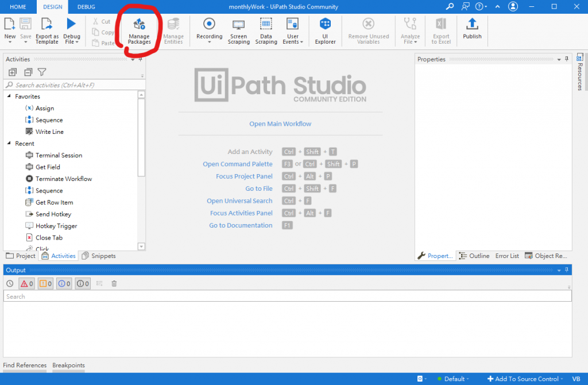The image size is (588, 385).
Task: Launch Screen Scraping tool
Action: click(x=238, y=31)
